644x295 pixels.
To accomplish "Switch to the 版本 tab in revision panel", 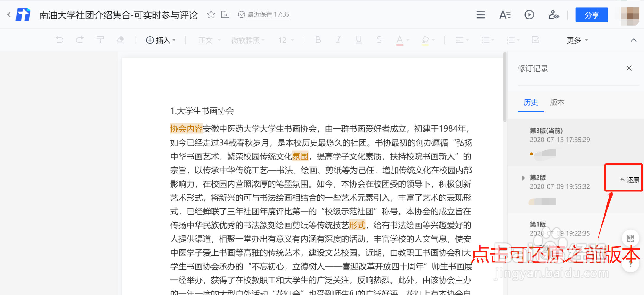I will tap(557, 102).
